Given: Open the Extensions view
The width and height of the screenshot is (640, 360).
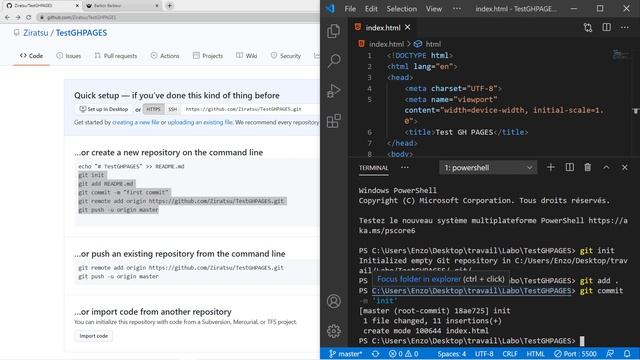Looking at the screenshot, I should (333, 121).
